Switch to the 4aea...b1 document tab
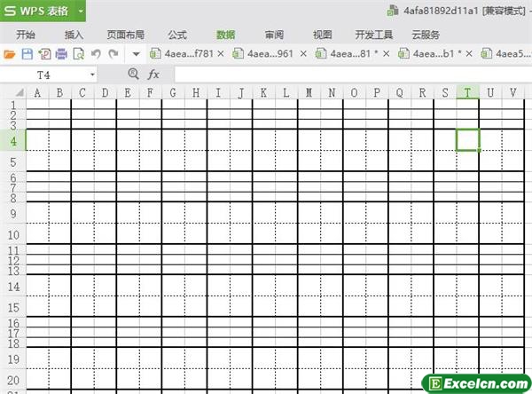The image size is (532, 394). 430,53
